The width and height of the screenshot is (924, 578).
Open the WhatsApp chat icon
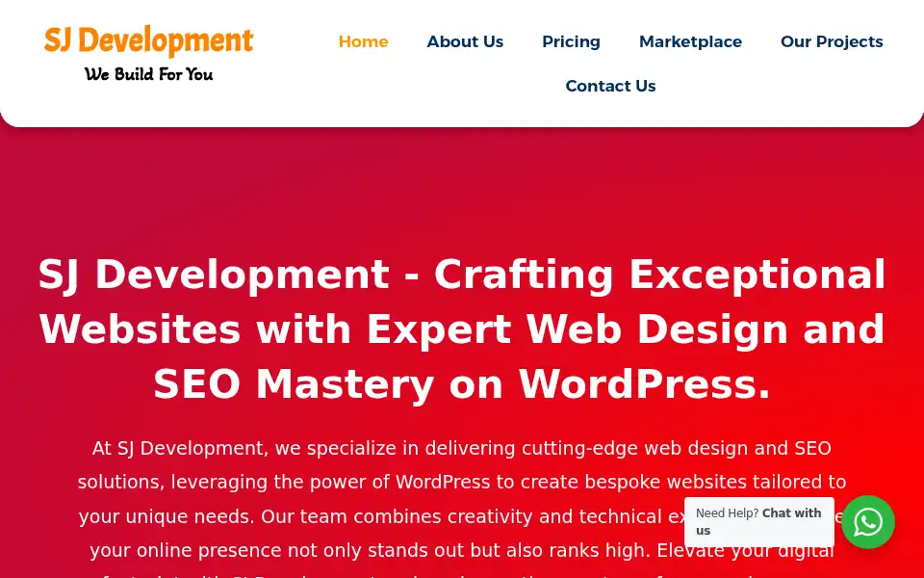pos(868,522)
